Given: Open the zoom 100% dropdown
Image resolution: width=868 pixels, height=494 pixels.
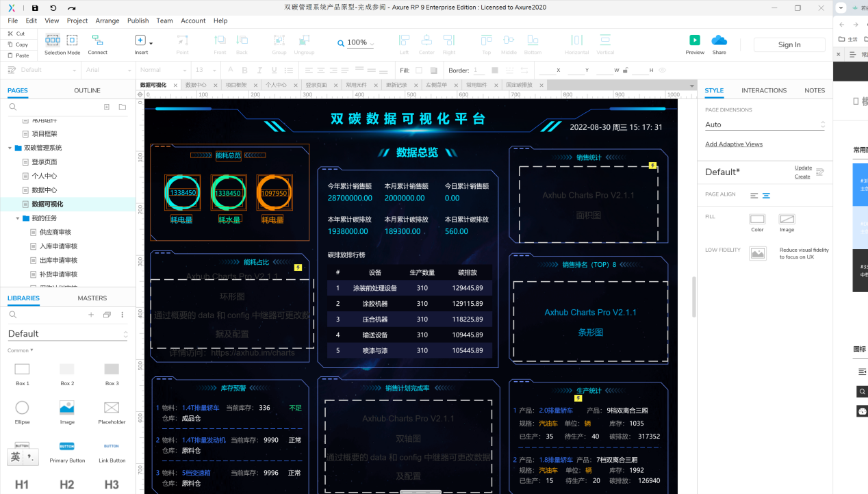Looking at the screenshot, I should point(357,43).
